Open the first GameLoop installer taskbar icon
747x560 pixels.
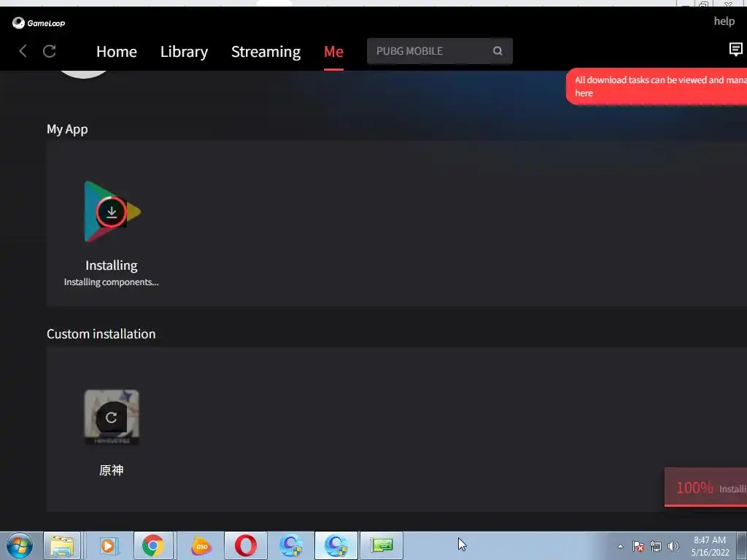pyautogui.click(x=291, y=545)
